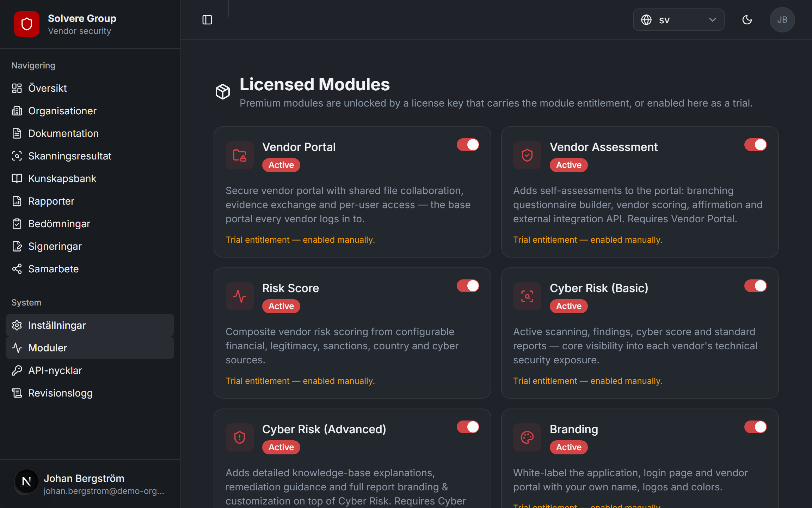
Task: Click the Översikt dashboard grid icon
Action: click(x=17, y=88)
